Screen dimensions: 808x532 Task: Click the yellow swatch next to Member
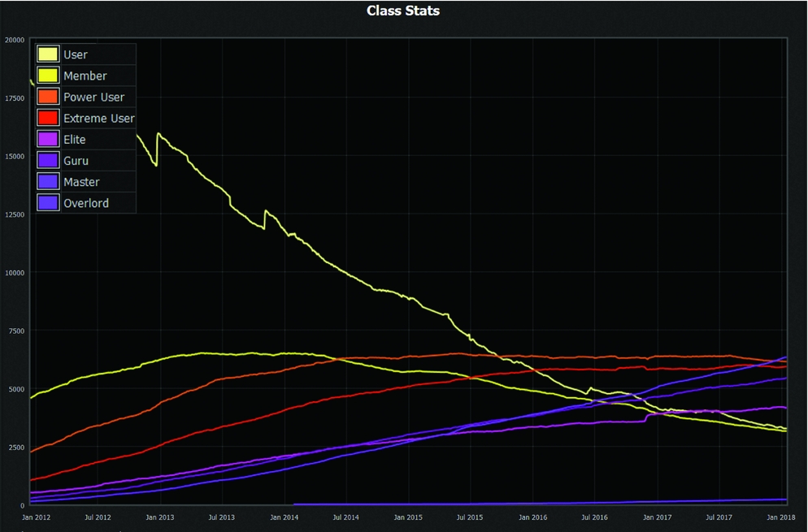(48, 76)
